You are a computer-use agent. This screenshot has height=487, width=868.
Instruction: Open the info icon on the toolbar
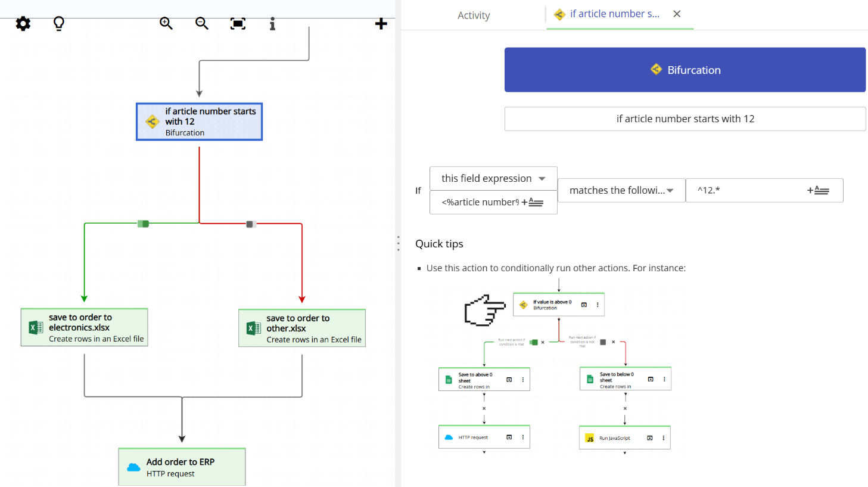[x=272, y=24]
